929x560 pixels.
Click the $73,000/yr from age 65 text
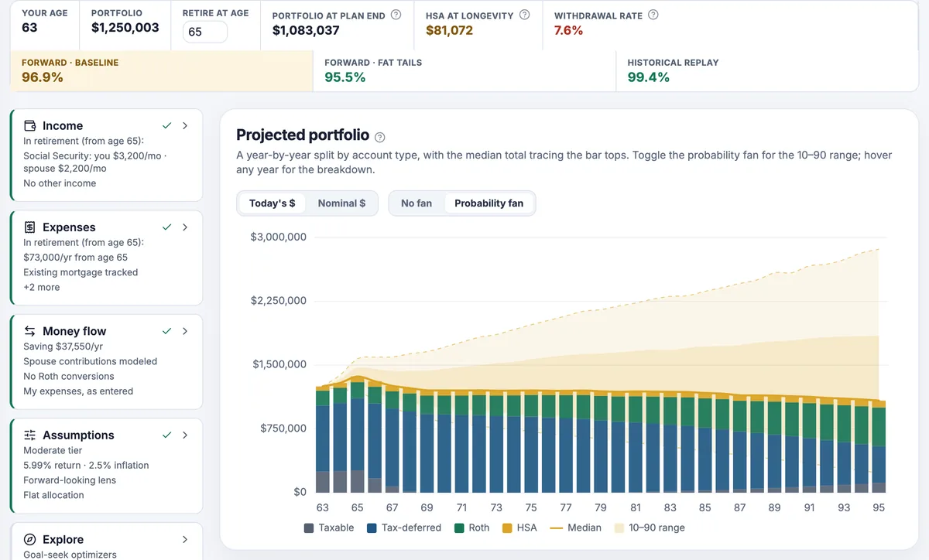[75, 258]
